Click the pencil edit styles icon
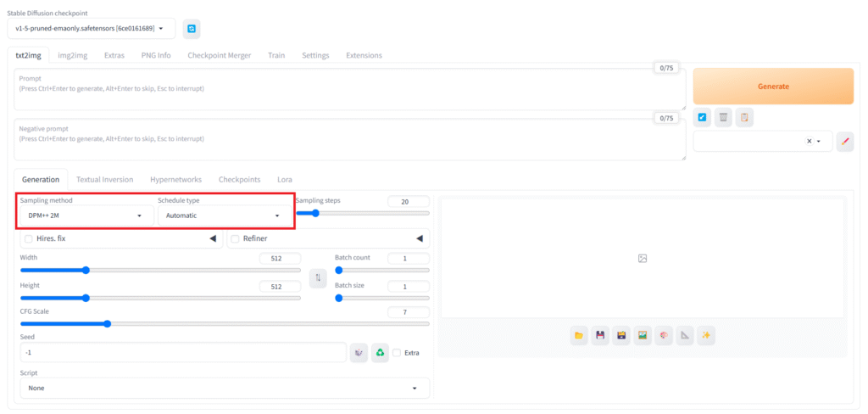The image size is (868, 414). (x=844, y=142)
